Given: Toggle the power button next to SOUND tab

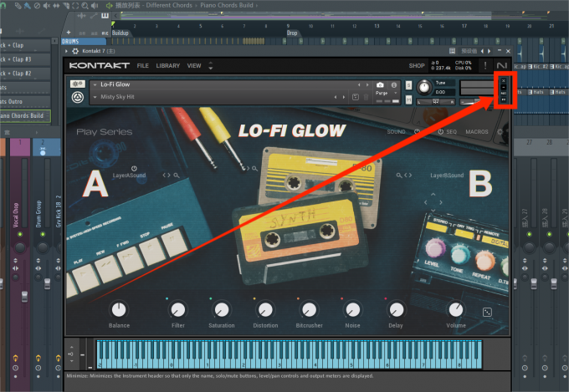Looking at the screenshot, I should pyautogui.click(x=417, y=131).
